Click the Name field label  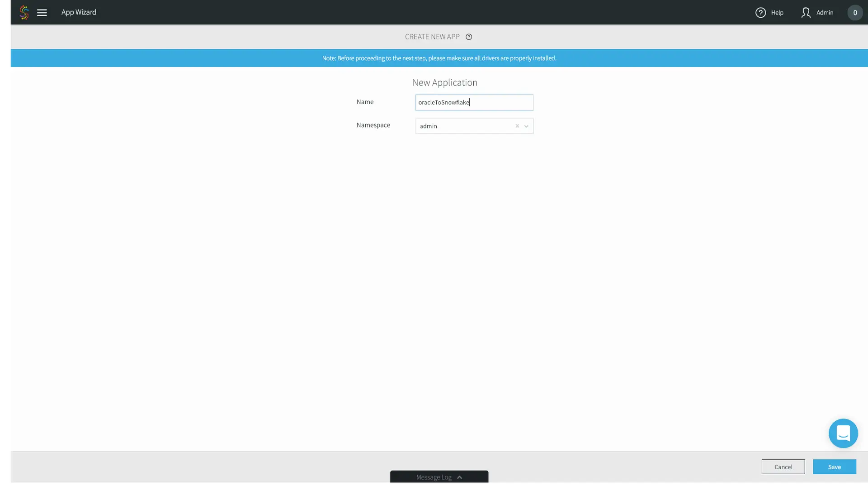pos(365,102)
